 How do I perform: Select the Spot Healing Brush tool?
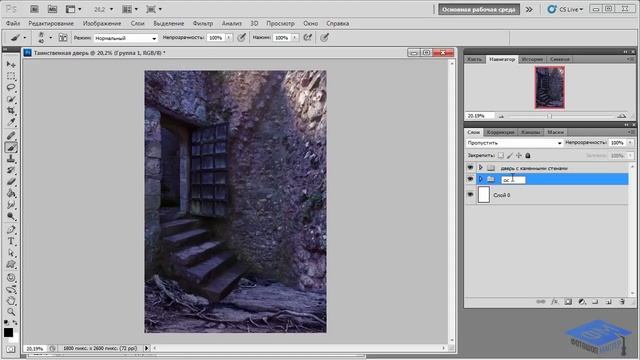(x=11, y=136)
